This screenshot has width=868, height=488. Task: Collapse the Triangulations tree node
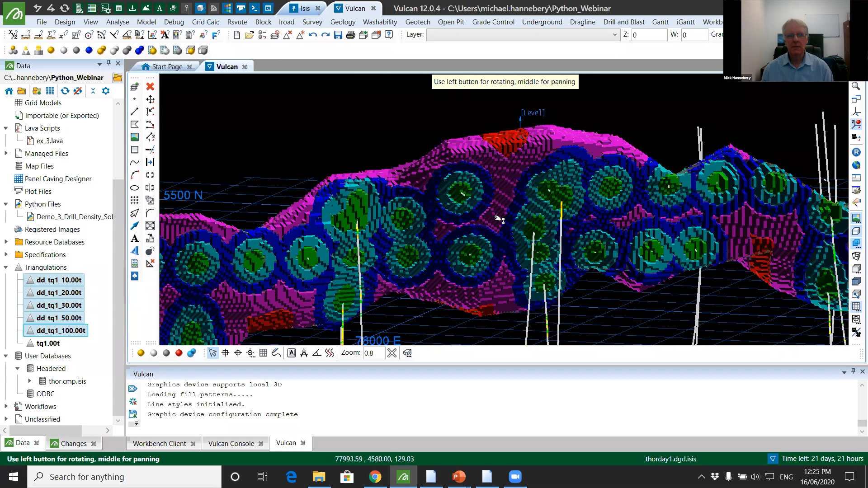click(x=6, y=267)
